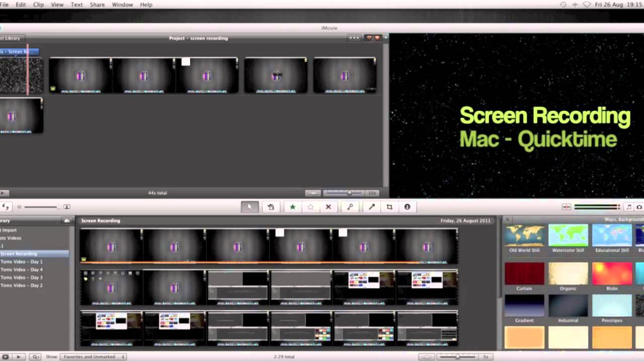Click the Project Library button
644x362 pixels.
pos(11,38)
